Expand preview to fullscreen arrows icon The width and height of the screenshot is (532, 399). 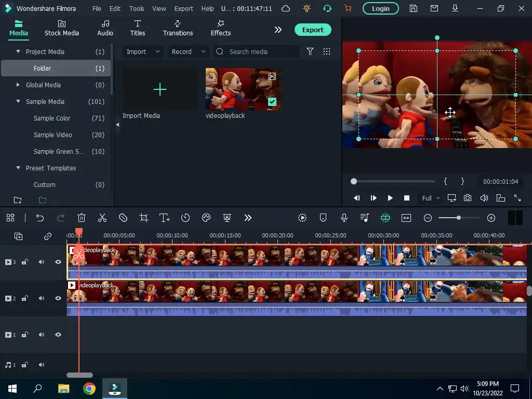pyautogui.click(x=517, y=198)
